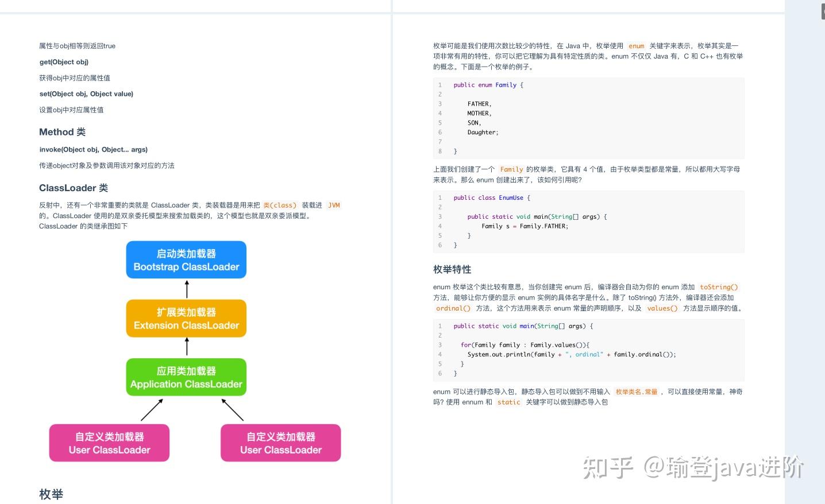
Task: Click the highlighted static keyword reference
Action: pos(508,402)
